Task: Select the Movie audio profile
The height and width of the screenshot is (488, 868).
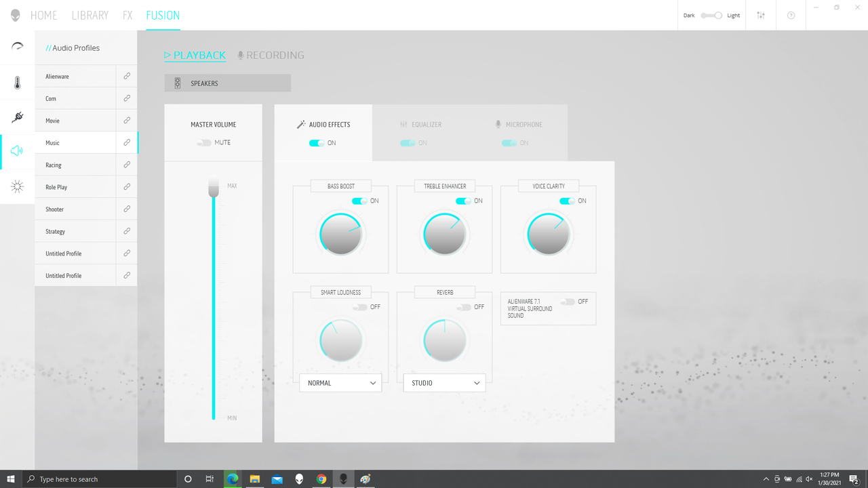Action: [75, 120]
